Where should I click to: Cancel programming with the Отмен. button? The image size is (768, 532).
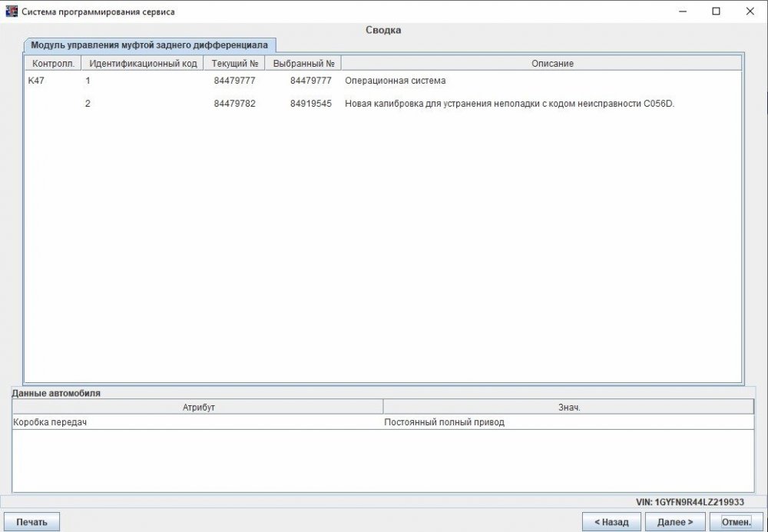[x=736, y=522]
